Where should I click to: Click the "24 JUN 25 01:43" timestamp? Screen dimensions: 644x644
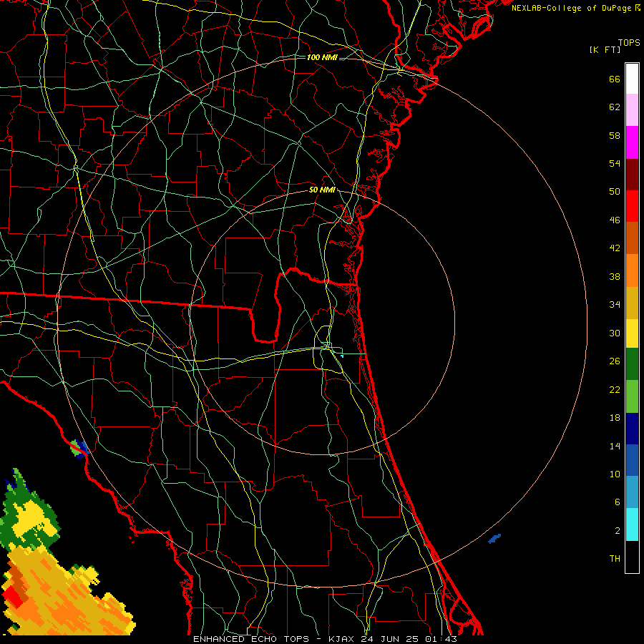409,639
